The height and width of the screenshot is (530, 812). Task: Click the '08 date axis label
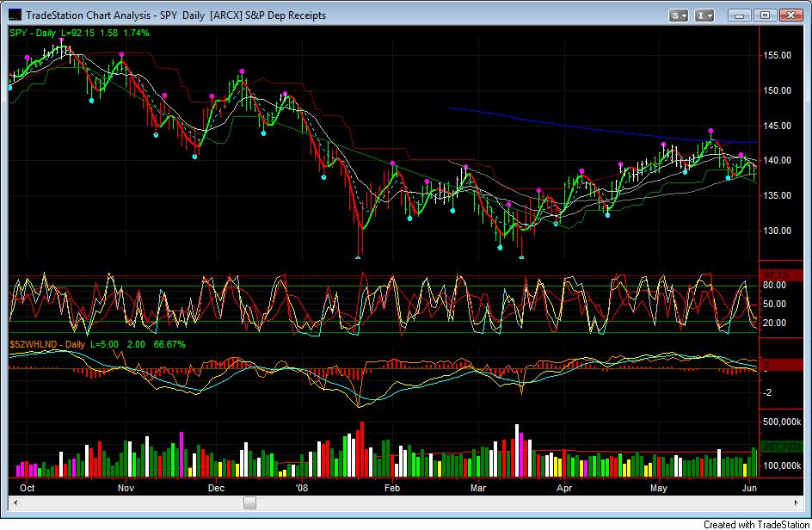301,488
